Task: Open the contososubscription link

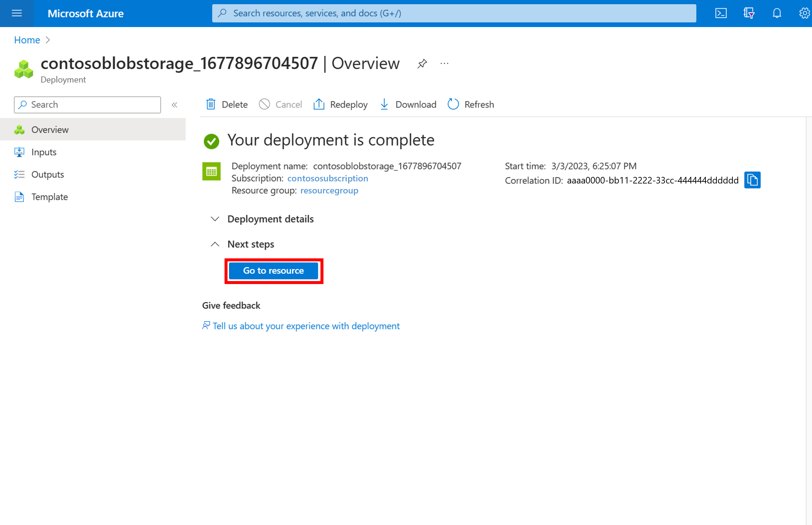Action: (327, 178)
